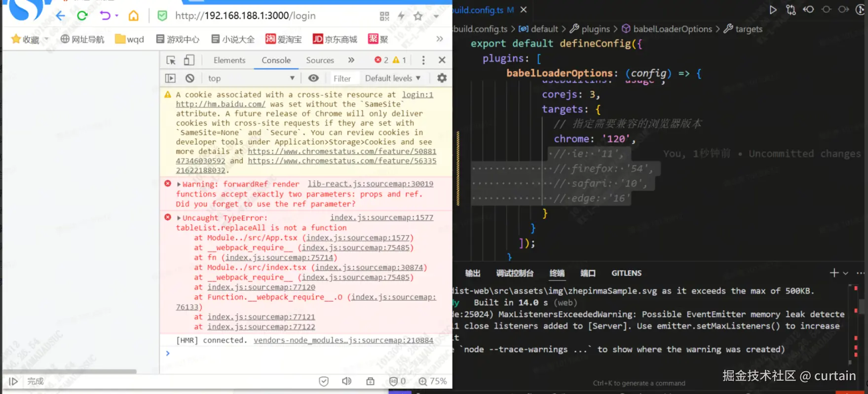Reload the page with the green refresh icon
Screen dimensions: 868x394
pos(82,16)
